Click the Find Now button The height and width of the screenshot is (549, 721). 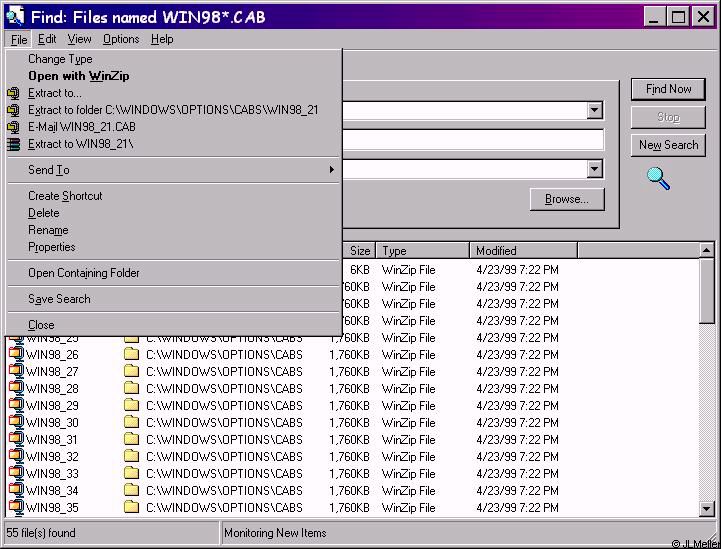pyautogui.click(x=668, y=89)
